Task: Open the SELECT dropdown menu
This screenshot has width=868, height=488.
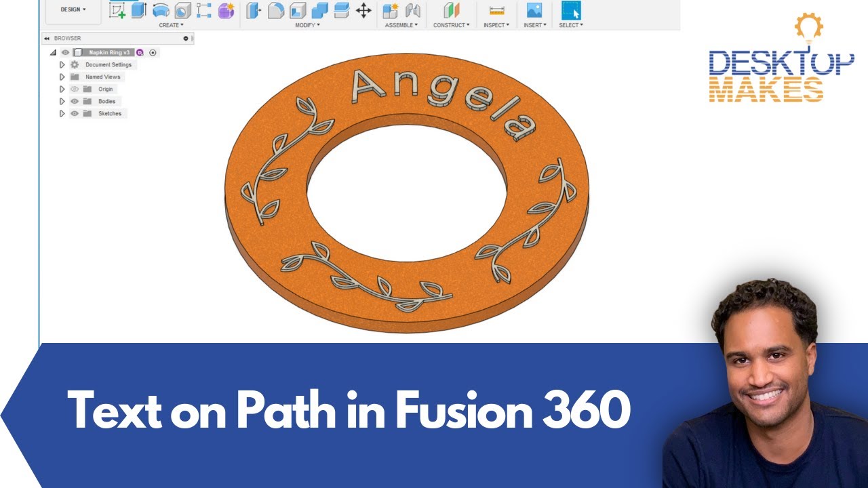Action: 571,25
